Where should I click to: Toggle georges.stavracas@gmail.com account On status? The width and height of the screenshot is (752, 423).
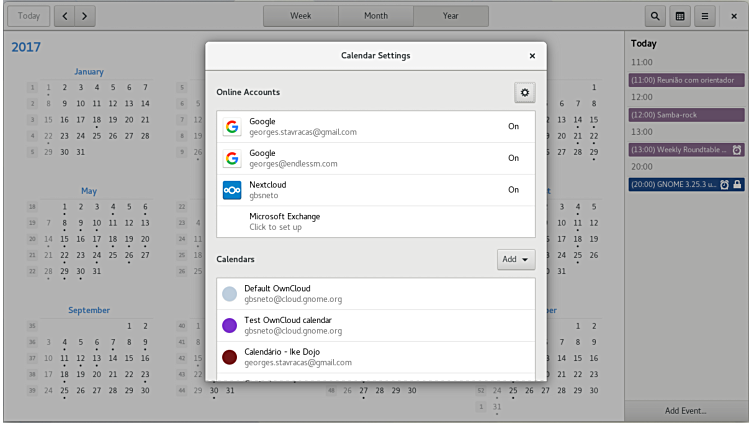(513, 127)
